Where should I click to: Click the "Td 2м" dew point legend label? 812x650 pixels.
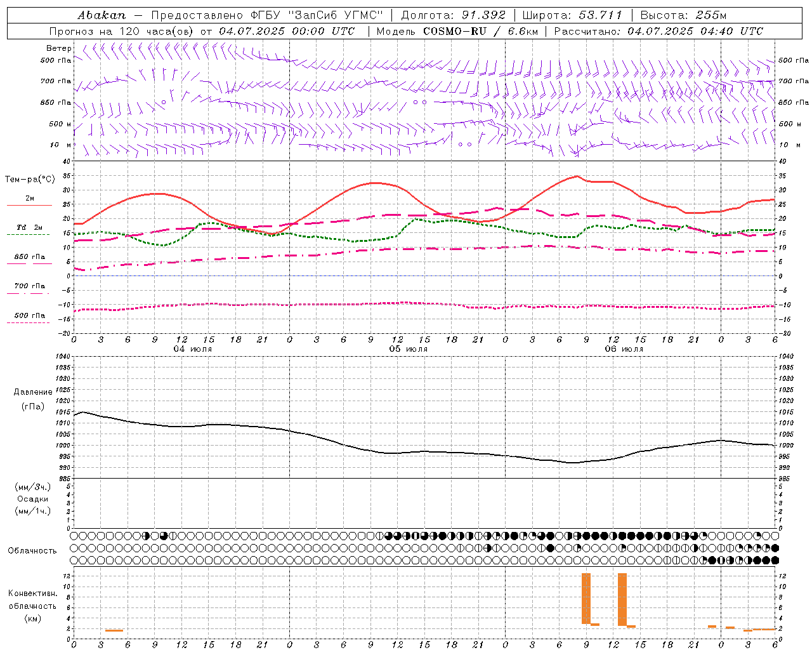30,227
